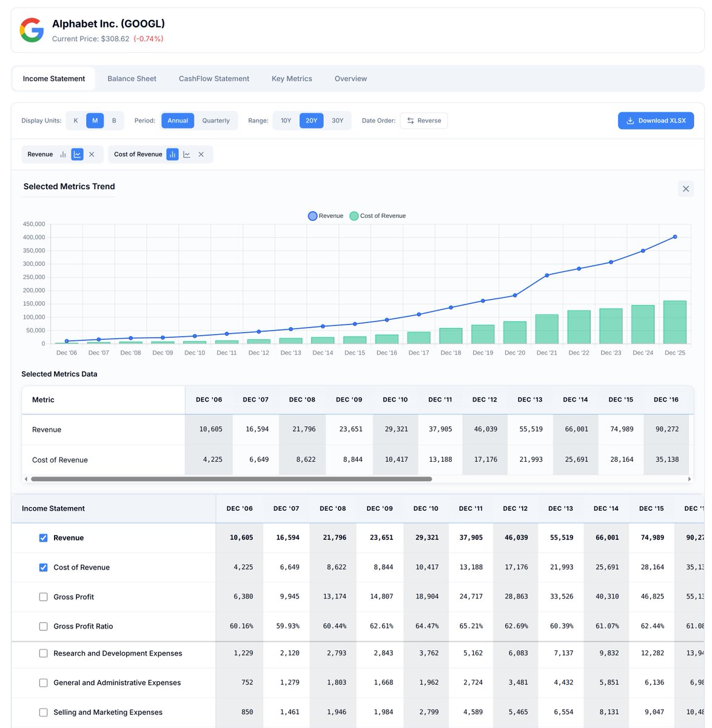Screen dimensions: 712x728
Task: Set Cost of Revenue to line chart
Action: click(x=187, y=154)
